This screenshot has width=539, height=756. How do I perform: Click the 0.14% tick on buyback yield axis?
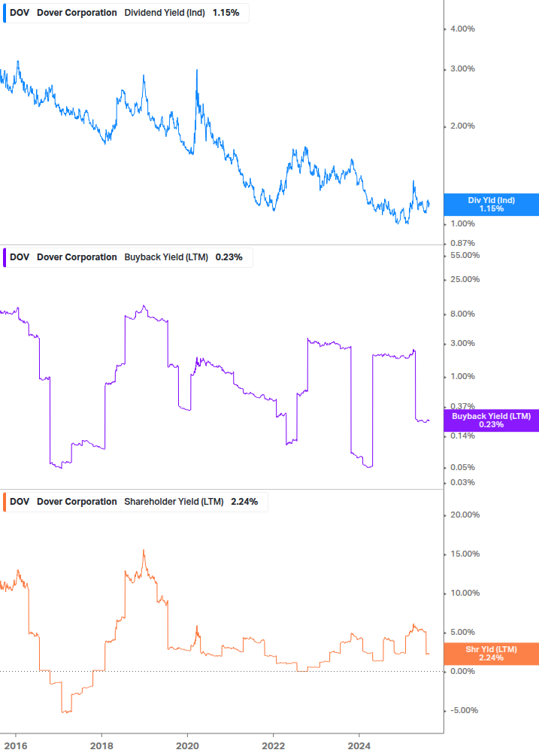coord(462,436)
